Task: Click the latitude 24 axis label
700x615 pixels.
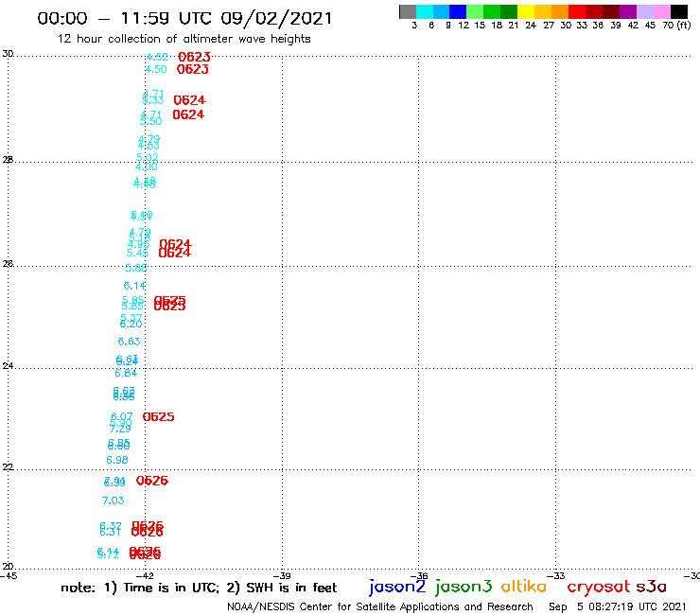Action: tap(8, 366)
